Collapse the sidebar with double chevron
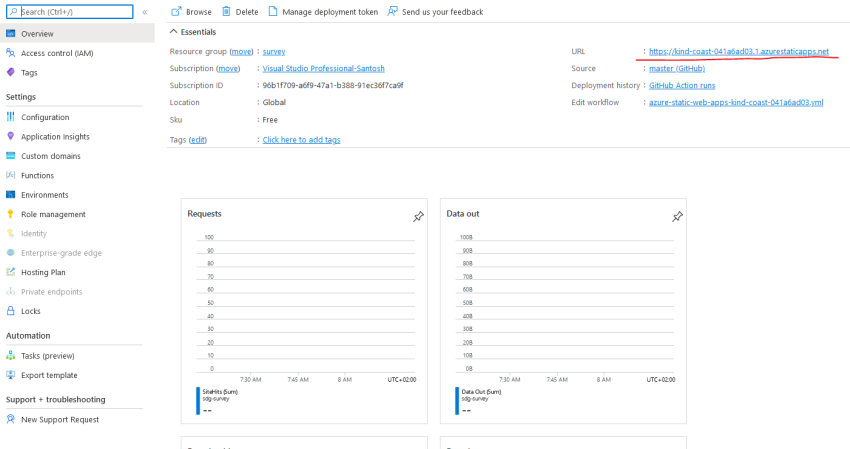850x449 pixels. pyautogui.click(x=145, y=12)
